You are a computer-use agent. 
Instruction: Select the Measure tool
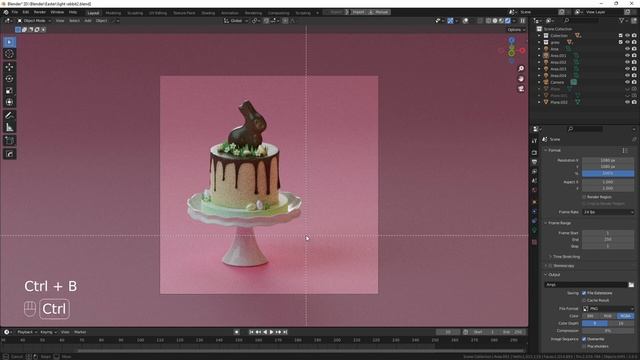pyautogui.click(x=9, y=128)
